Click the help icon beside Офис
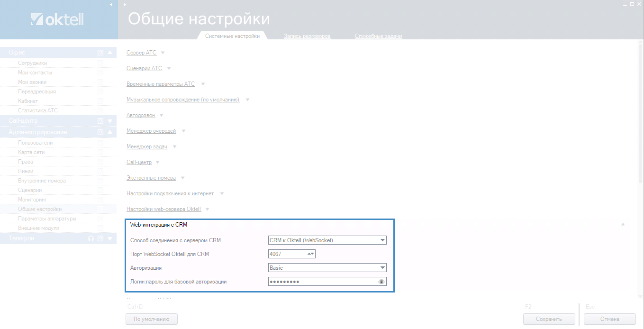 [100, 53]
